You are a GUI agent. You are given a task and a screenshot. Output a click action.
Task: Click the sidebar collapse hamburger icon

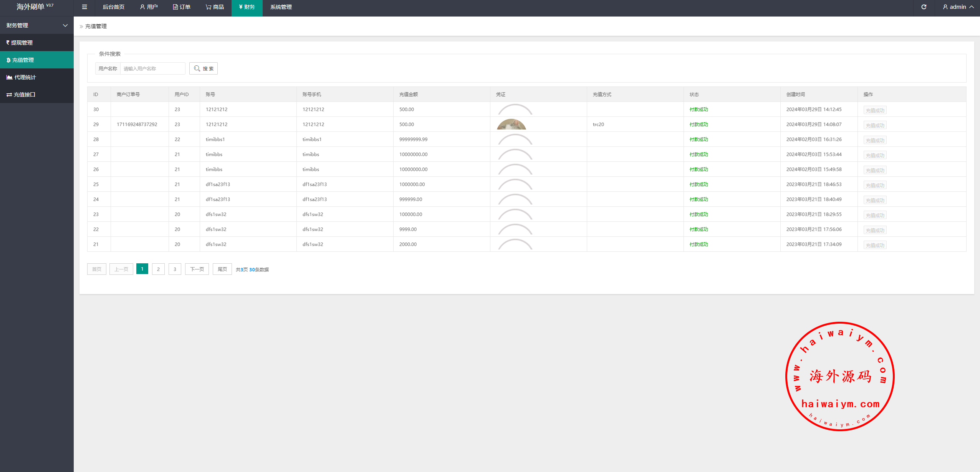(84, 7)
